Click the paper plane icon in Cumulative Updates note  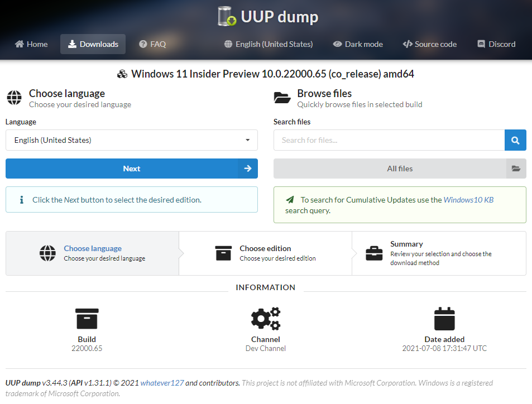tap(290, 200)
